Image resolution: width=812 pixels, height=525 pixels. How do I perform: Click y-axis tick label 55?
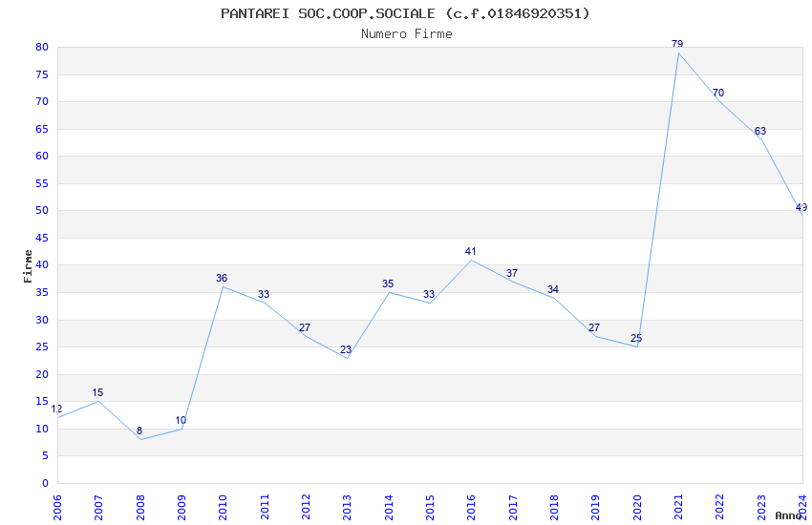click(42, 183)
